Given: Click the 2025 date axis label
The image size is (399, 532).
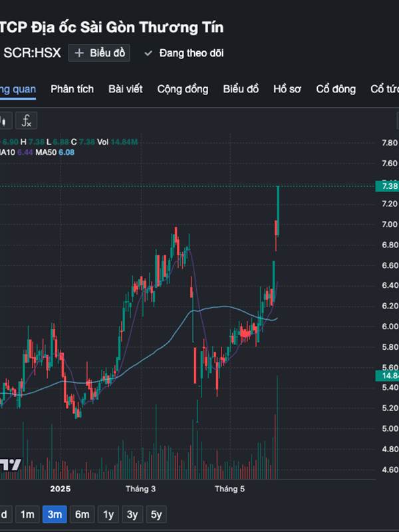Looking at the screenshot, I should [x=61, y=489].
